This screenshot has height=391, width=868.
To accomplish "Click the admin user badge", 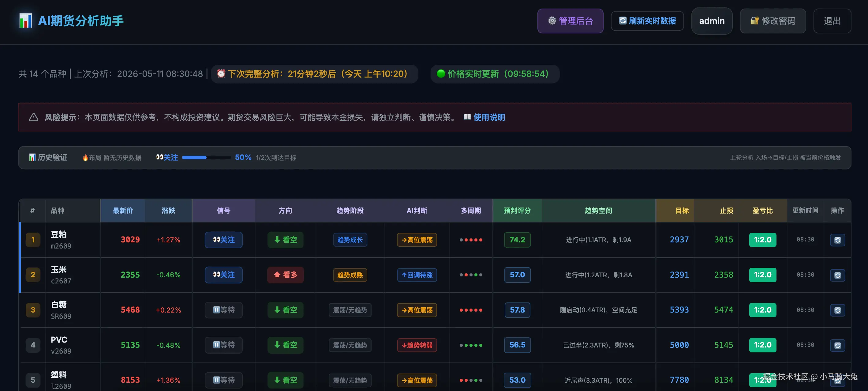I will point(712,21).
